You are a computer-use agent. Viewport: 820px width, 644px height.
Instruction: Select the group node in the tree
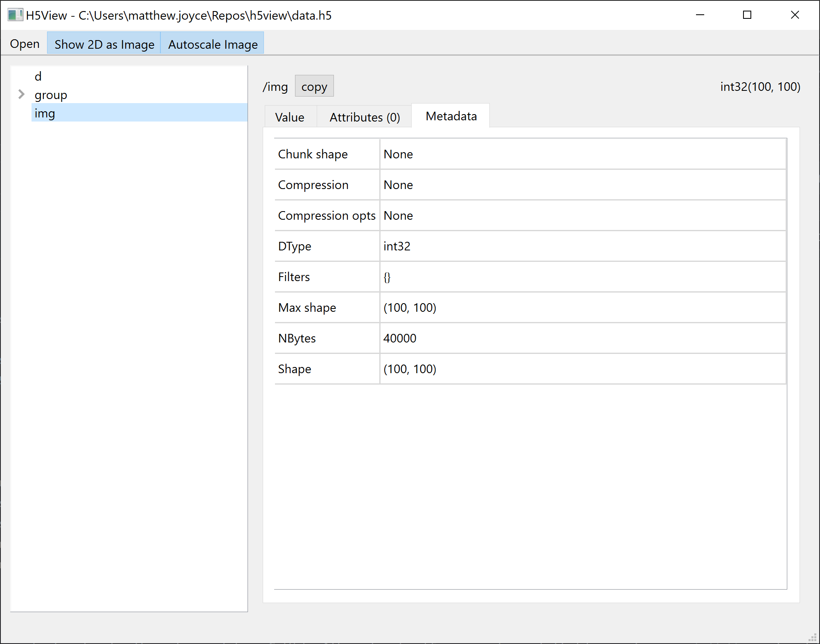[51, 95]
